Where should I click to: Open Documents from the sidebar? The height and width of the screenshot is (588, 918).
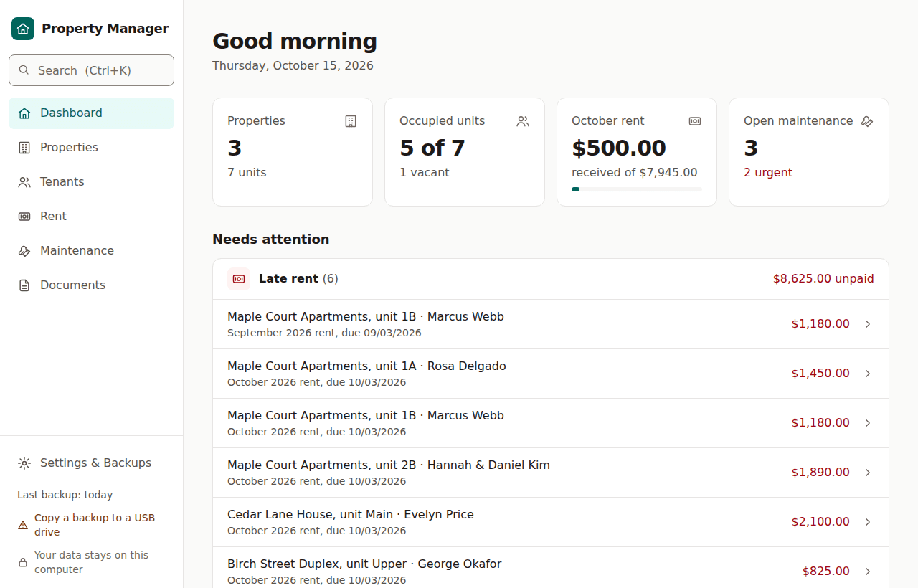(x=92, y=285)
